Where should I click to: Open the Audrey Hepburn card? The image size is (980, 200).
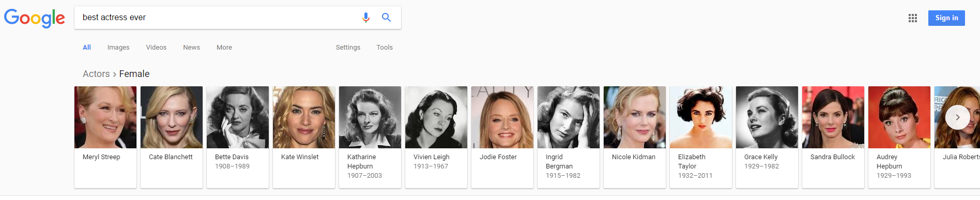point(899,137)
